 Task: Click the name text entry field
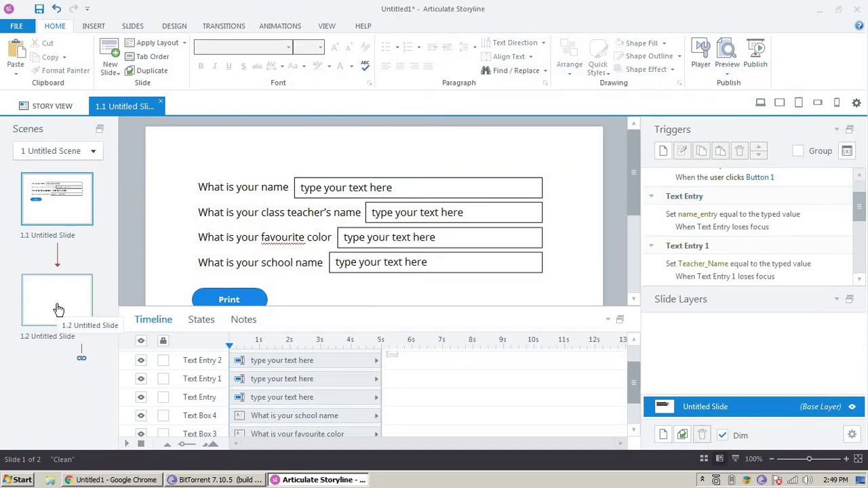click(418, 187)
